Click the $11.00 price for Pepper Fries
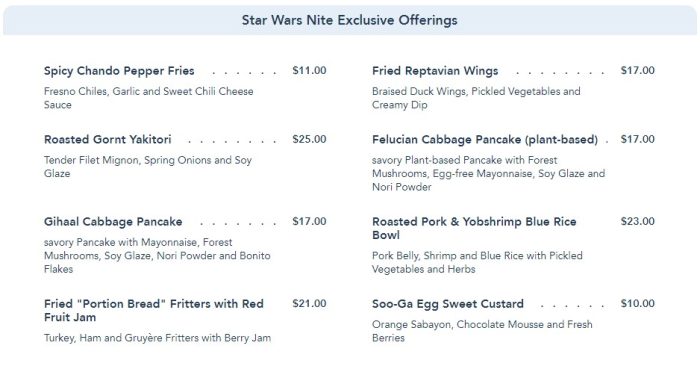 pyautogui.click(x=309, y=70)
